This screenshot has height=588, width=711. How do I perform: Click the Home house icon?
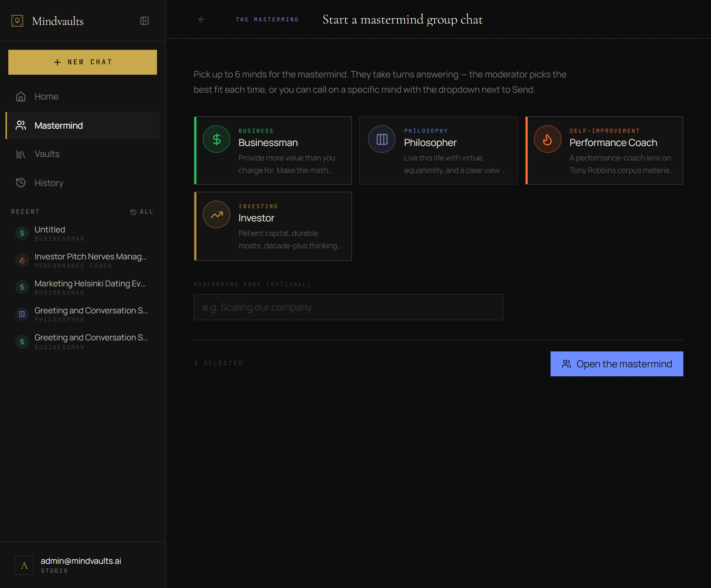pos(21,97)
